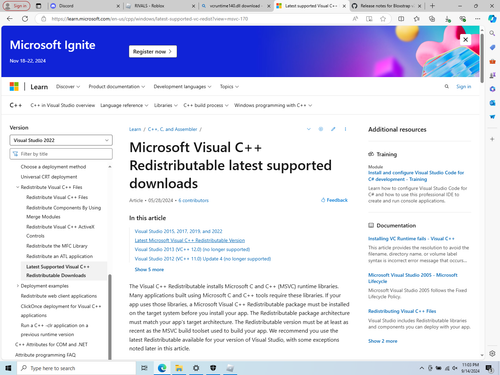Open the 6 contributors link
Viewport: 500px width, 375px height.
193,200
